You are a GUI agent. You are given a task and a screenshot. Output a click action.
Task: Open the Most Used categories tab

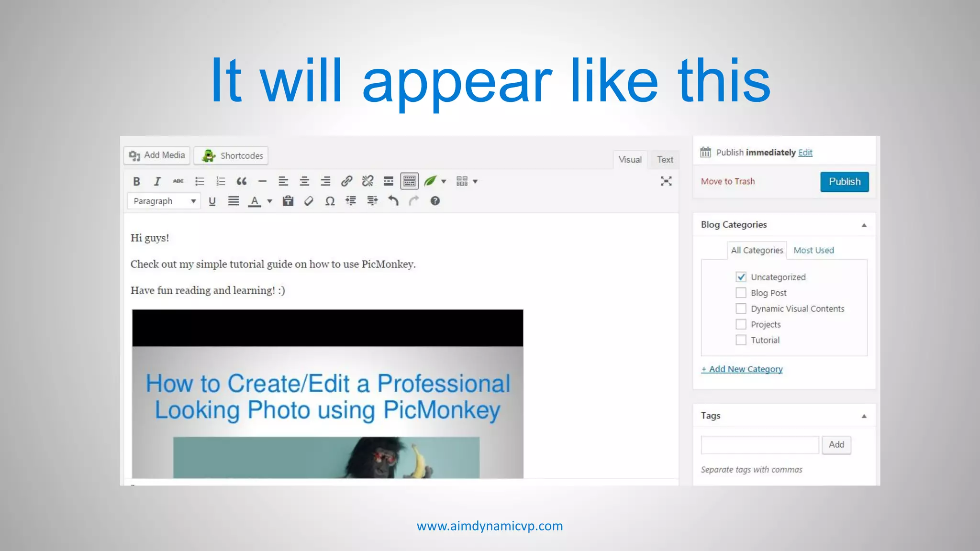point(813,250)
